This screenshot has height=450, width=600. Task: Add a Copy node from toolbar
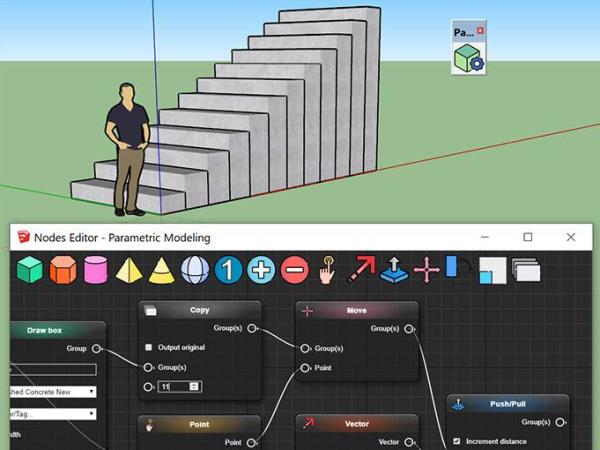tap(526, 270)
